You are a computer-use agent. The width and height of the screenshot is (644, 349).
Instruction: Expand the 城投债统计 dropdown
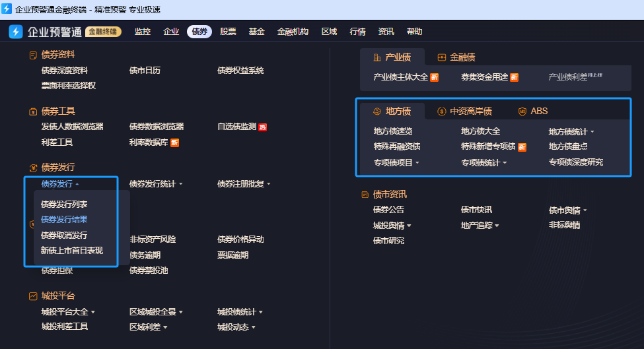coord(240,312)
